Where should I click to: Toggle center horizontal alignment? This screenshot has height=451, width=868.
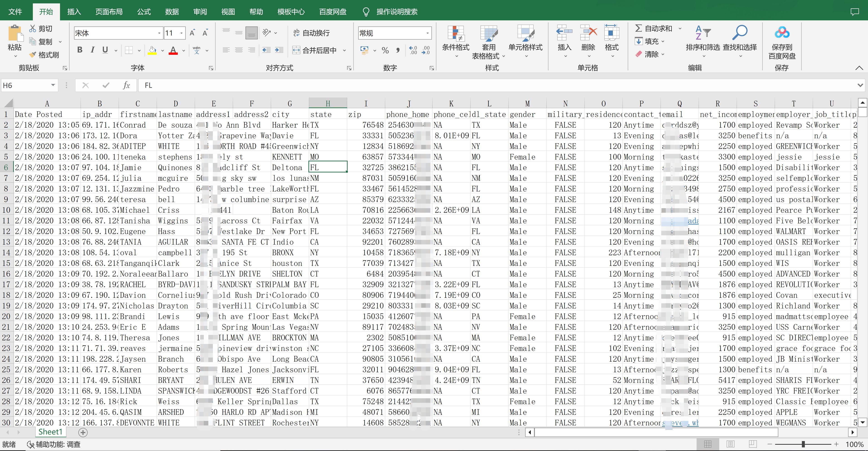pyautogui.click(x=239, y=50)
